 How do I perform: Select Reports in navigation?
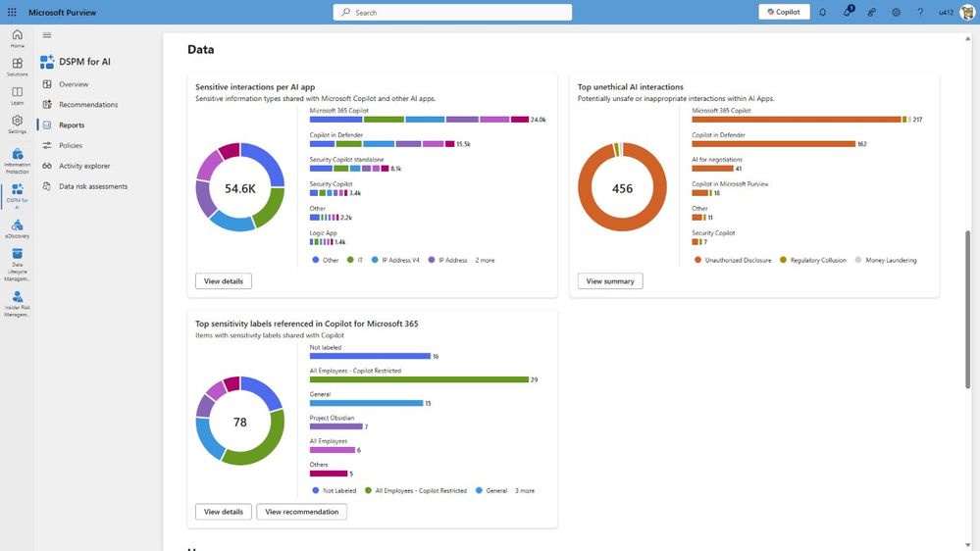[72, 125]
